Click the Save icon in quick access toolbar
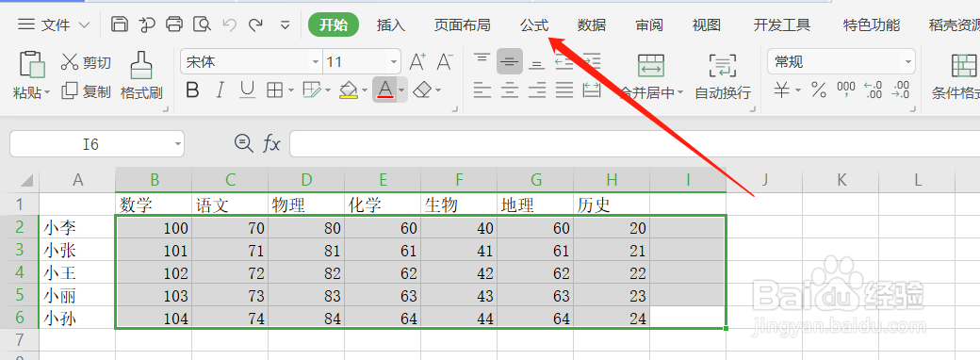The width and height of the screenshot is (980, 360). click(x=120, y=25)
